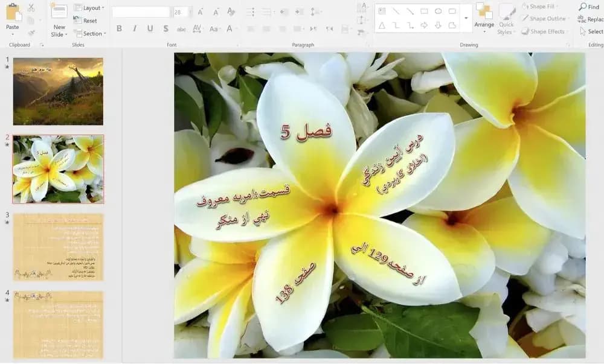
Task: Select the Rectangle shape
Action: coord(424,11)
